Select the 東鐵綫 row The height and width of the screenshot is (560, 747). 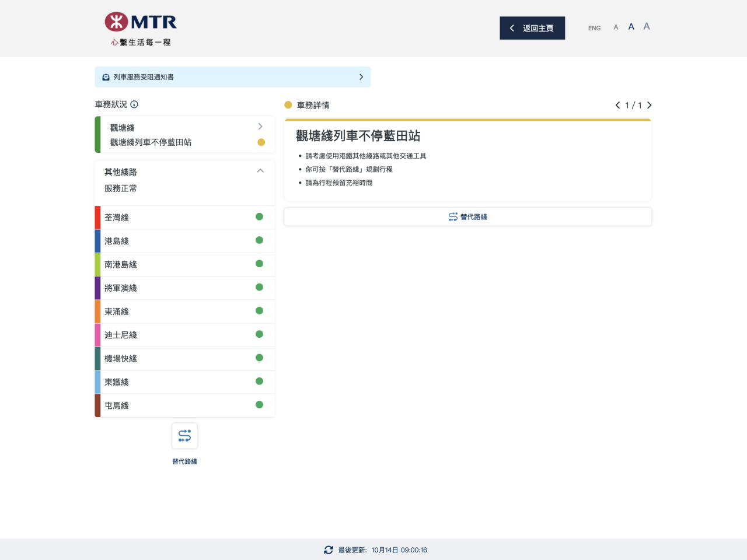pyautogui.click(x=184, y=382)
